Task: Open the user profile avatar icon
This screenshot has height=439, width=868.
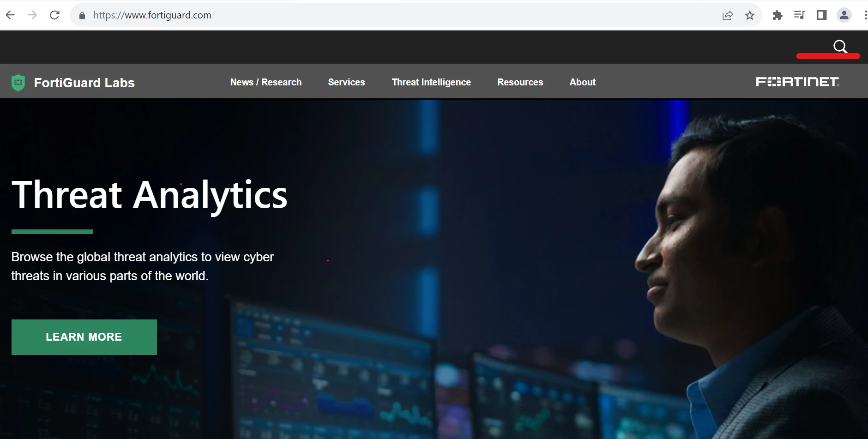Action: pyautogui.click(x=844, y=15)
